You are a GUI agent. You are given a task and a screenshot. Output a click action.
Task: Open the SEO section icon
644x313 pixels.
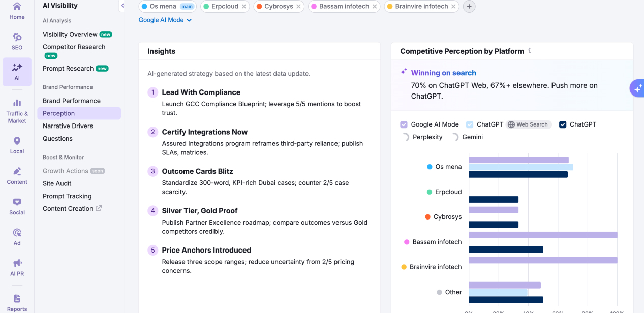click(17, 37)
